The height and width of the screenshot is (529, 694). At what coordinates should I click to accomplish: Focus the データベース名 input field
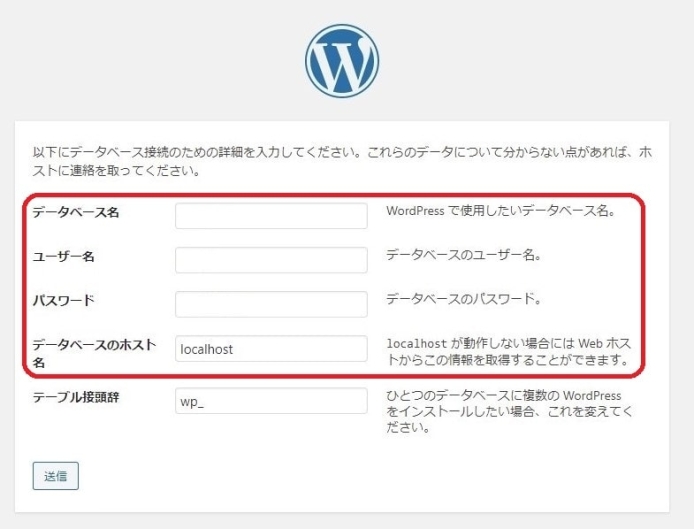tap(271, 216)
